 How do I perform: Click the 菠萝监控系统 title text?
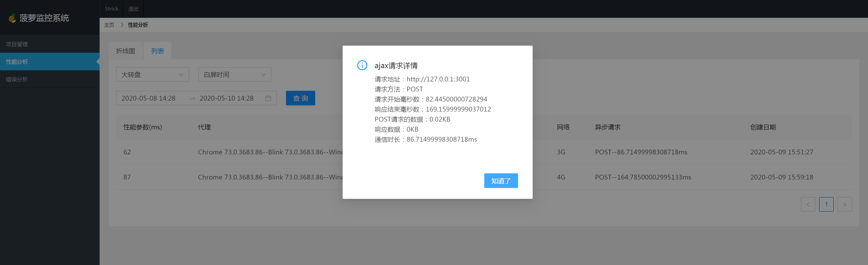pos(44,18)
